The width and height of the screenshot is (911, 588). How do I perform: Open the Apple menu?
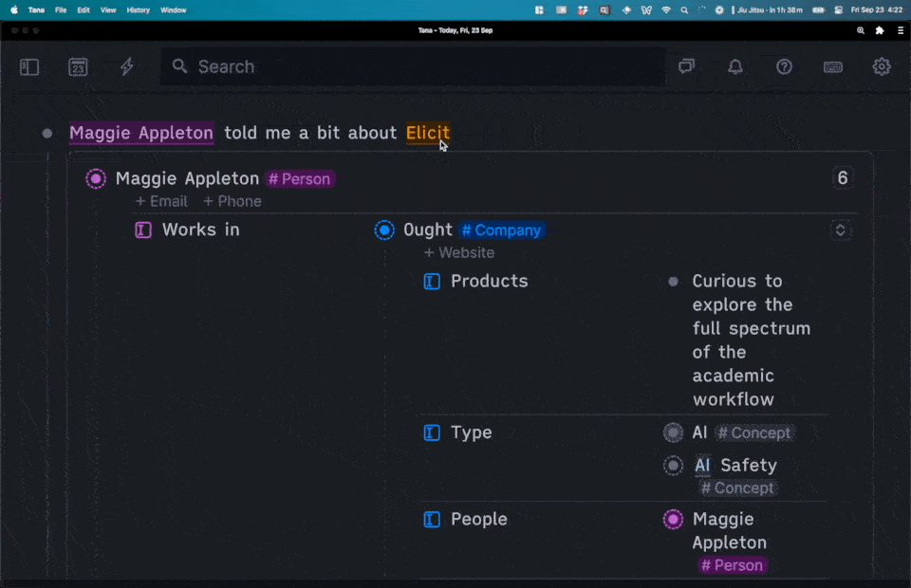point(14,9)
